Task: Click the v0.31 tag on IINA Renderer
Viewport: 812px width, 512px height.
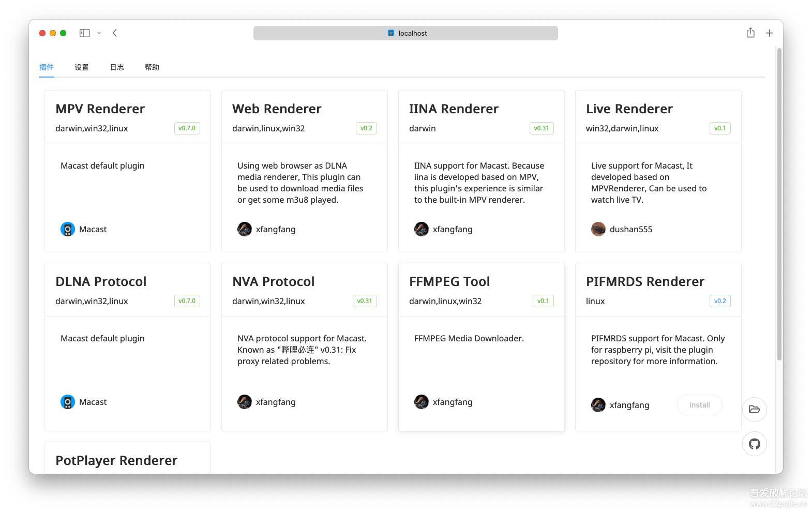Action: (542, 128)
